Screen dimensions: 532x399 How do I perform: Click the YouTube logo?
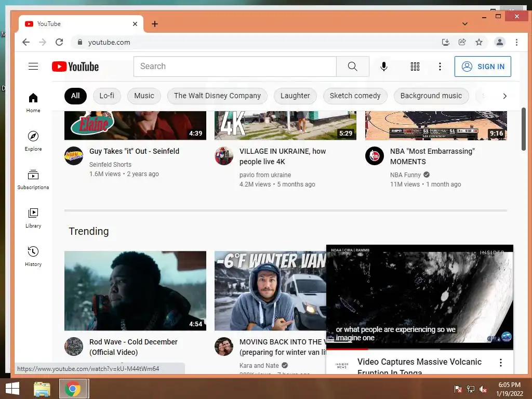75,66
